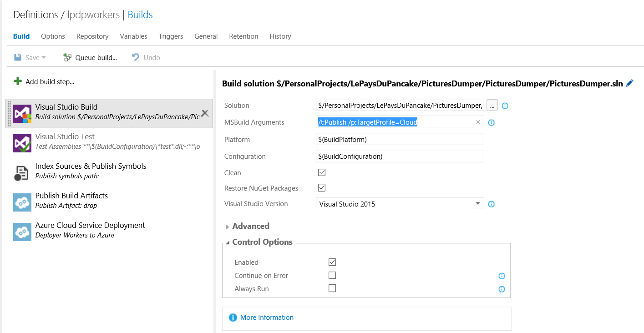
Task: Select the Publish Build Artifacts step
Action: 109,202
